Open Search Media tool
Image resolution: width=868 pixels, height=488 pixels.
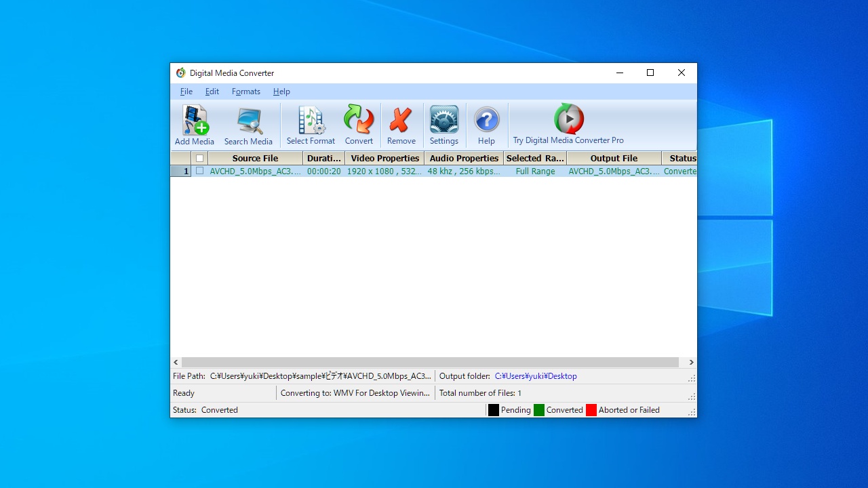248,125
